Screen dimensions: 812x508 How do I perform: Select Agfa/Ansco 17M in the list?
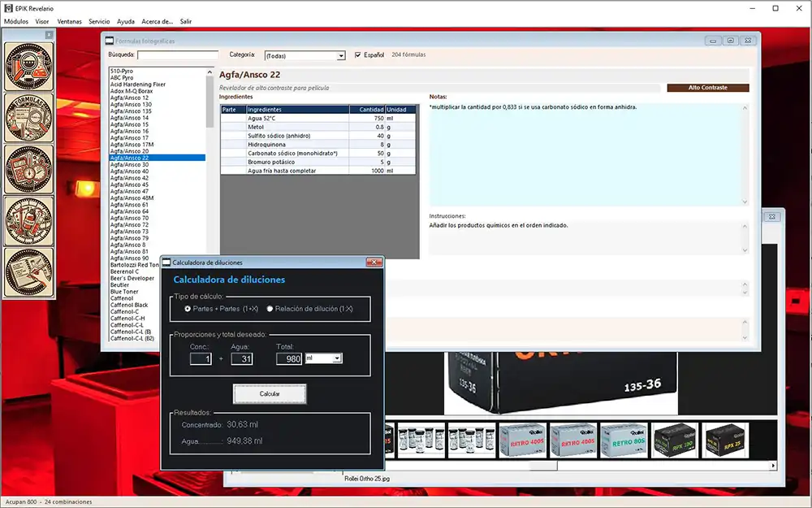(x=132, y=145)
